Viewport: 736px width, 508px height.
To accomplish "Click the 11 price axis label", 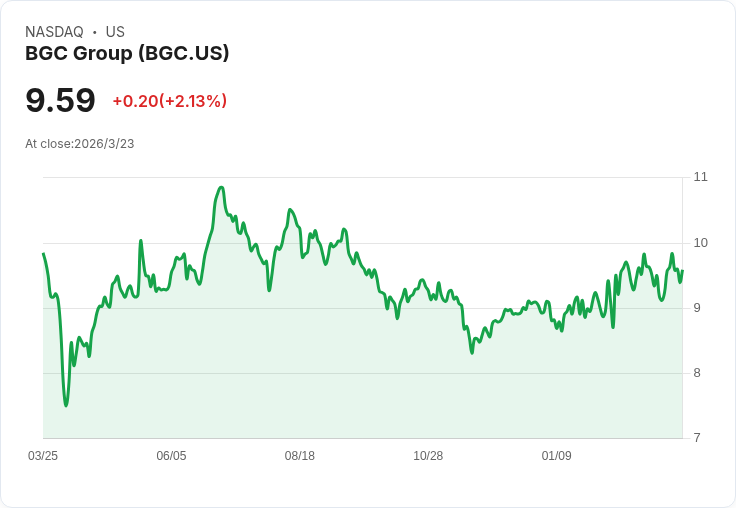I will (x=700, y=177).
